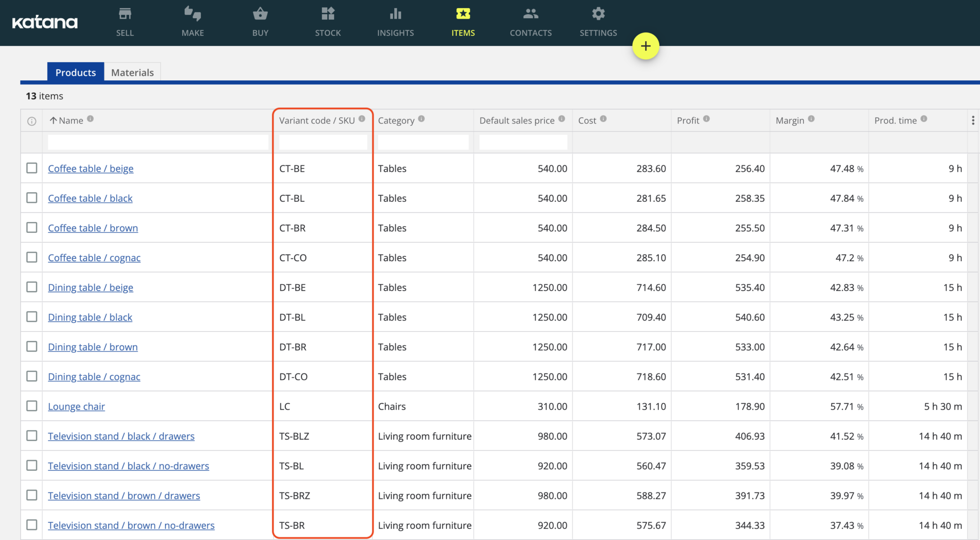Click the green plus button
980x540 pixels.
[645, 46]
